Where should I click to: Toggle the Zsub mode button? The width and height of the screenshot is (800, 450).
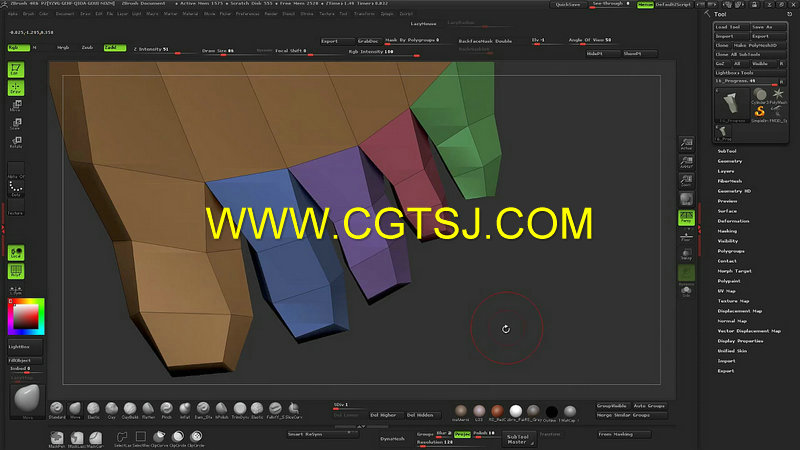pyautogui.click(x=87, y=47)
